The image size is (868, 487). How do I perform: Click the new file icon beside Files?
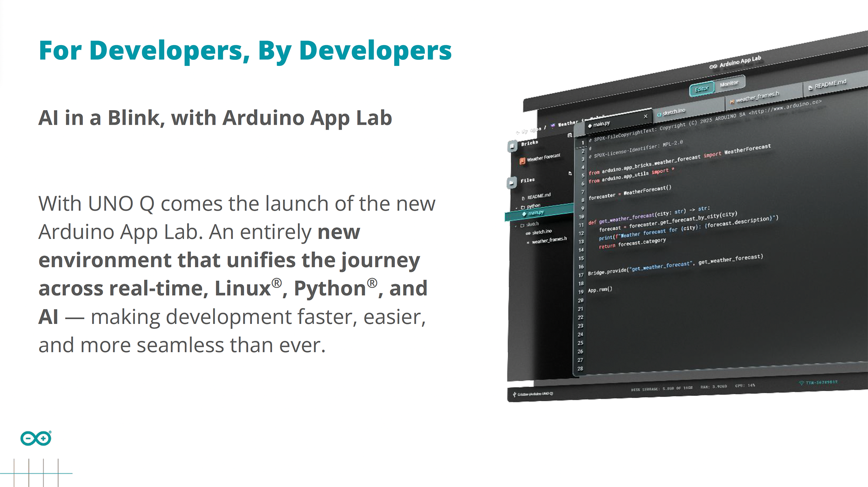coord(570,173)
